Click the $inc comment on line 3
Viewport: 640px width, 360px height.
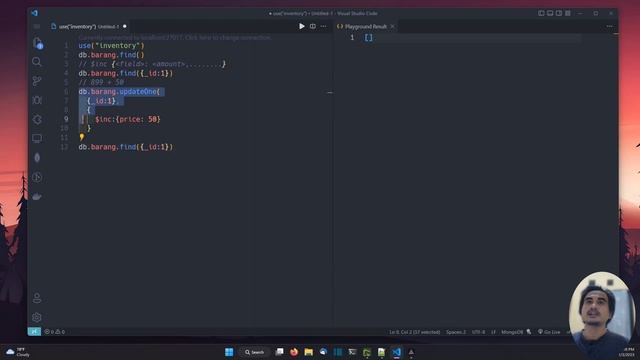[x=152, y=64]
